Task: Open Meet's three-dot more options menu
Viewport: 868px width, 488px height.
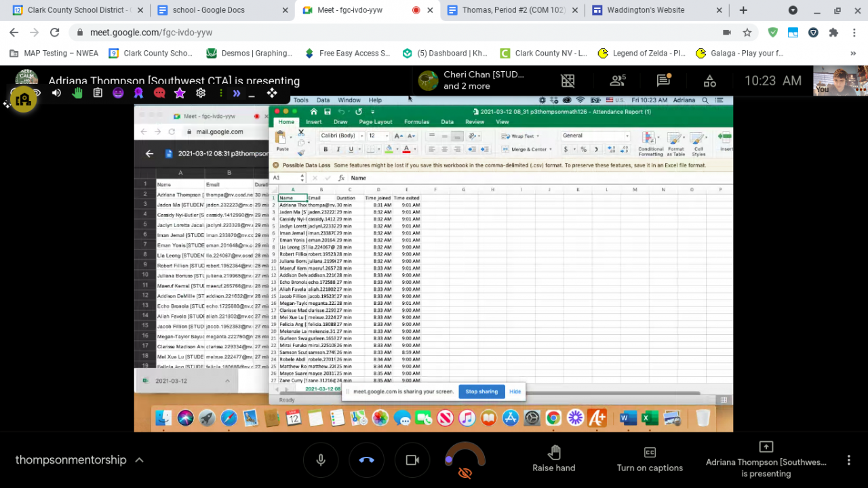Action: coord(848,460)
